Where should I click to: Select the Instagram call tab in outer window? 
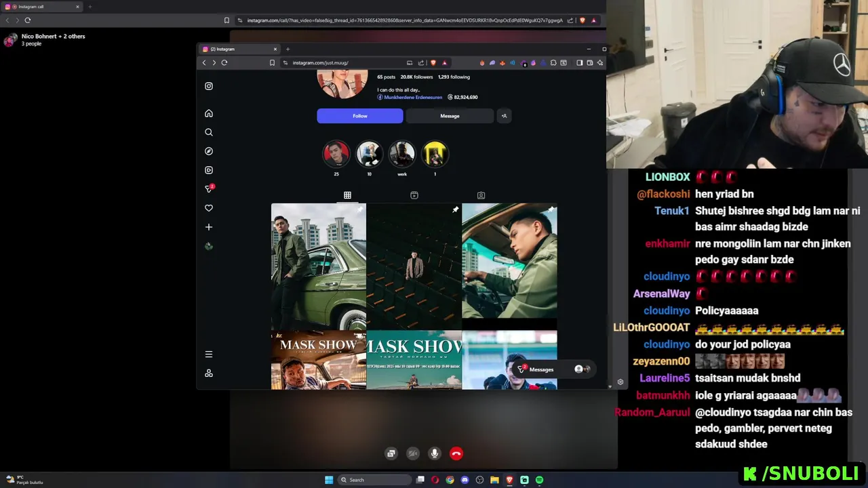[x=43, y=7]
